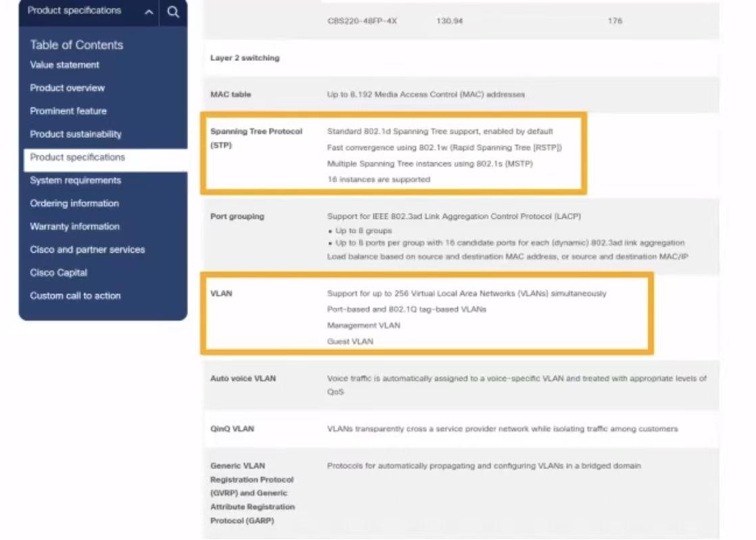Click the Voice traffic QoS description
The image size is (756, 540).
pos(517,385)
